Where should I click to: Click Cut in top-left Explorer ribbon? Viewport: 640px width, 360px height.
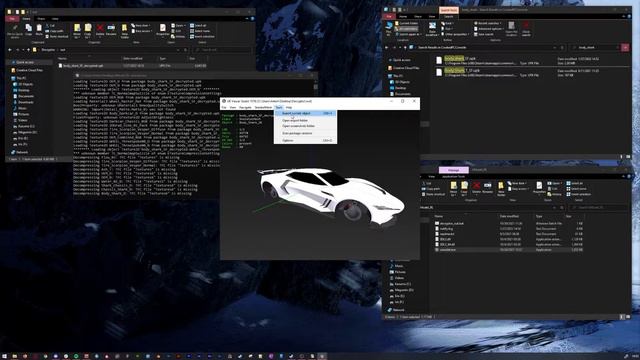50,25
